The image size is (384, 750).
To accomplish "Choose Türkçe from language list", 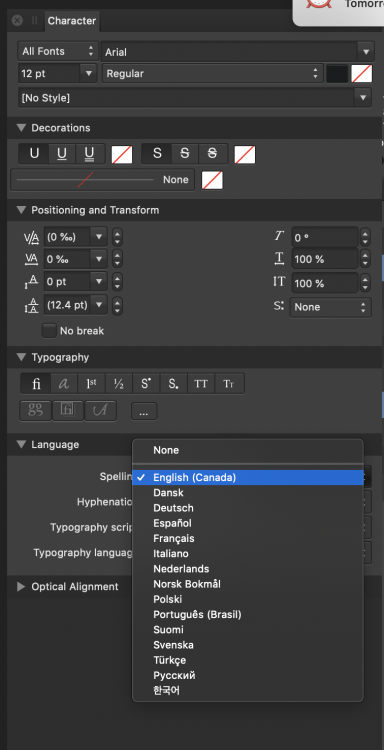I will 248,661.
